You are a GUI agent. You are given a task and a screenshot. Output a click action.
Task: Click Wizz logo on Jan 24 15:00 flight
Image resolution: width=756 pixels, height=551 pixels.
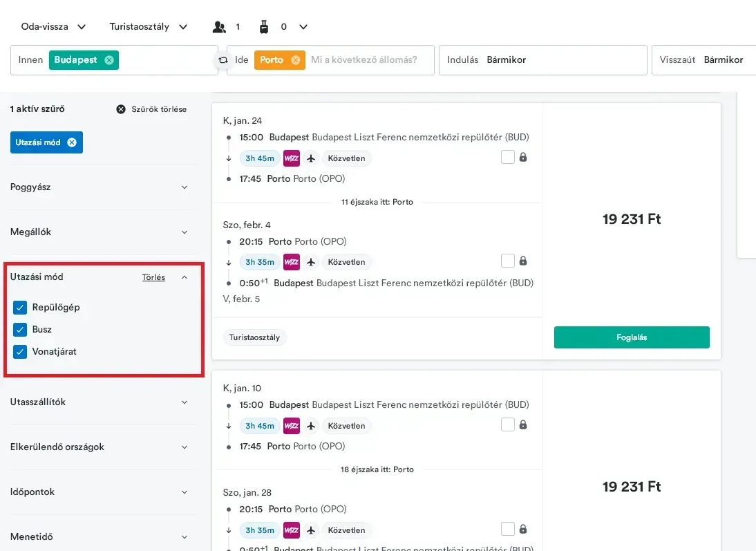292,158
